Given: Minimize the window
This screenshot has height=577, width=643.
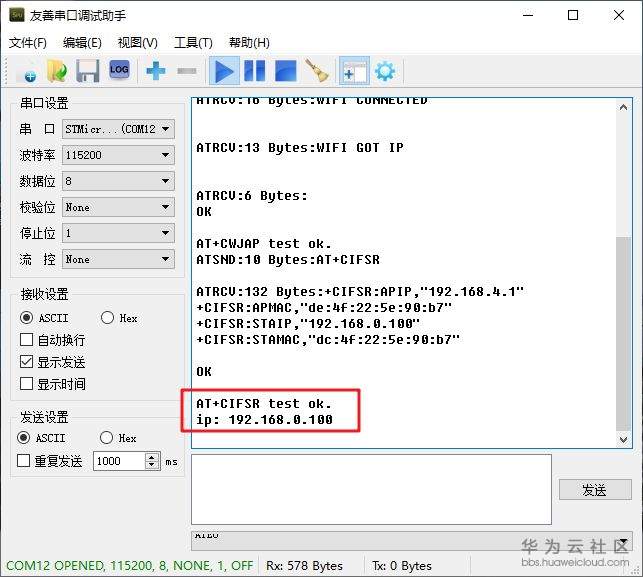Looking at the screenshot, I should pos(528,15).
